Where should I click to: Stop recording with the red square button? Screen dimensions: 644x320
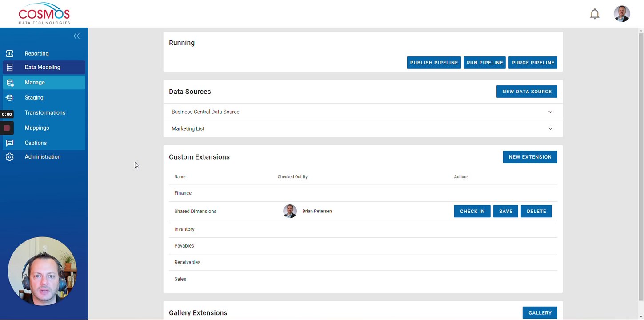(x=7, y=128)
